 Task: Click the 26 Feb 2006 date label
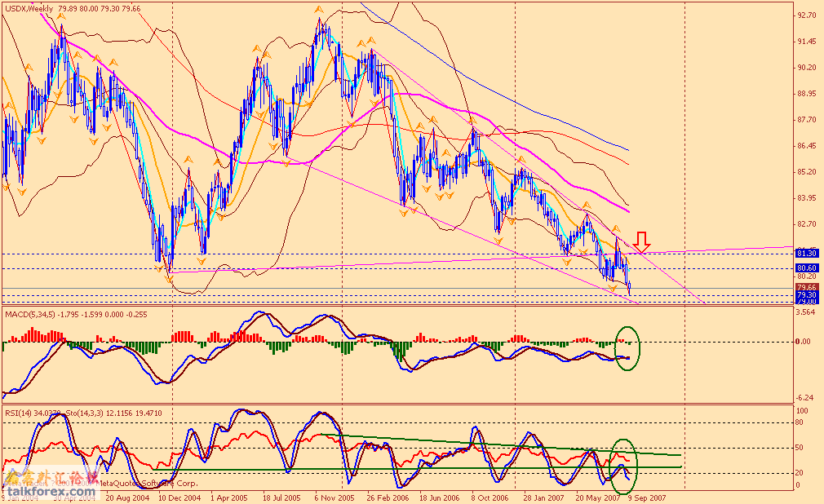pyautogui.click(x=387, y=497)
